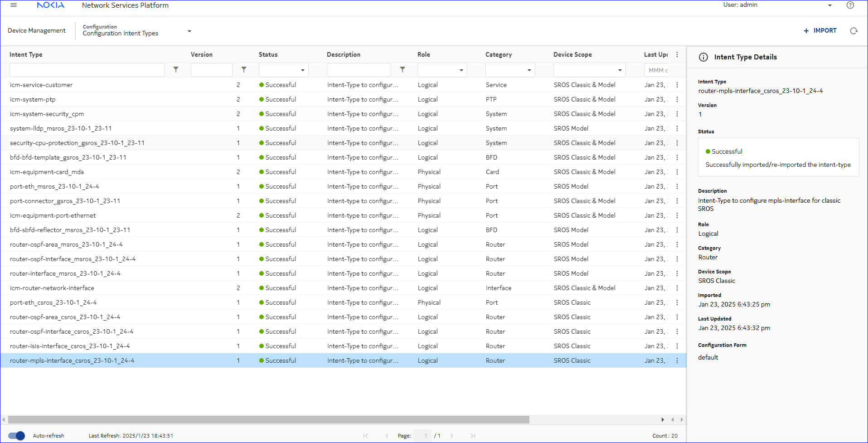Select the router-isis-interface_csros_23-10-1_24-4 row

[x=70, y=346]
